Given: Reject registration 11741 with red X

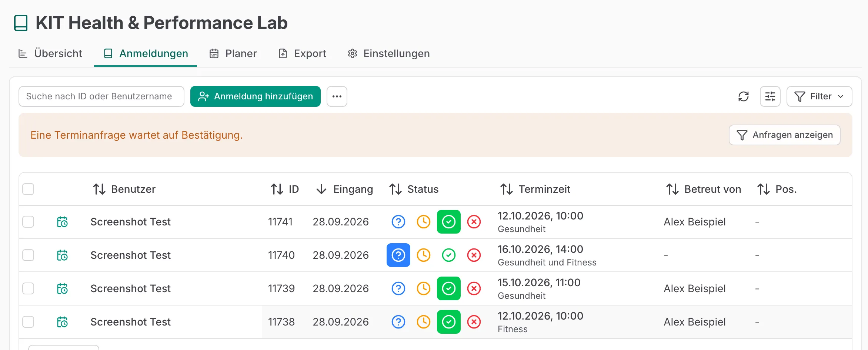Looking at the screenshot, I should tap(474, 222).
